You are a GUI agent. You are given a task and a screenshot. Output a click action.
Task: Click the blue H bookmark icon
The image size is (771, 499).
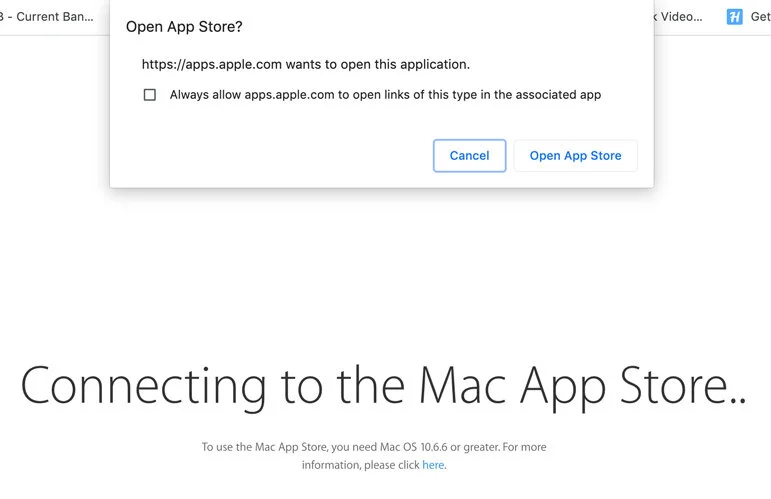734,17
